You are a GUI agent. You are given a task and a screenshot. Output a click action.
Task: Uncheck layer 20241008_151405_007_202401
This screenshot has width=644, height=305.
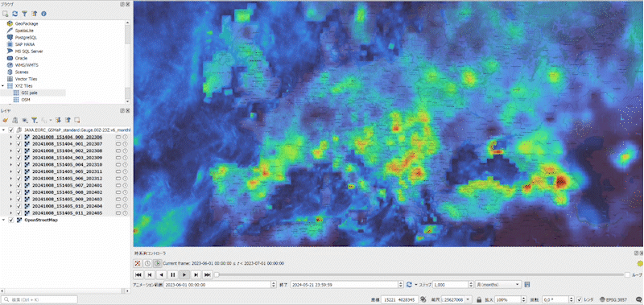(19, 186)
